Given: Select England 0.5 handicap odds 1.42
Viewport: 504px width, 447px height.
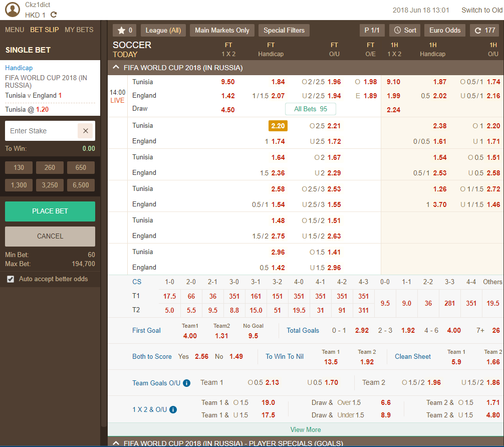Looking at the screenshot, I should click(278, 268).
